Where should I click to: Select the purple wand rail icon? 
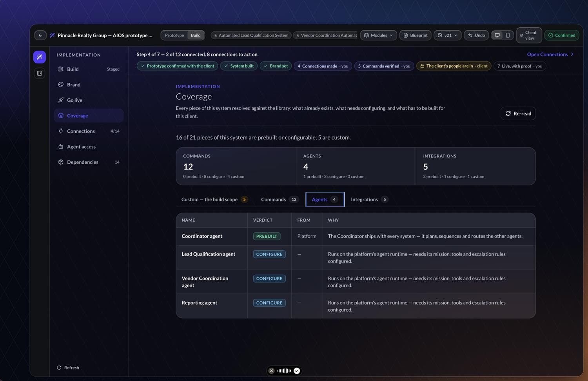coord(40,57)
